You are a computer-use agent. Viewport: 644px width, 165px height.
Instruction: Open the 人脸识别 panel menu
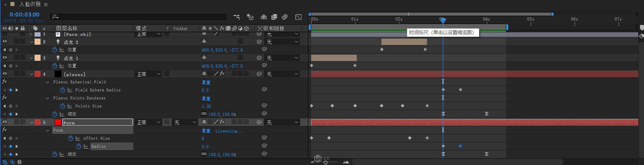[46, 4]
